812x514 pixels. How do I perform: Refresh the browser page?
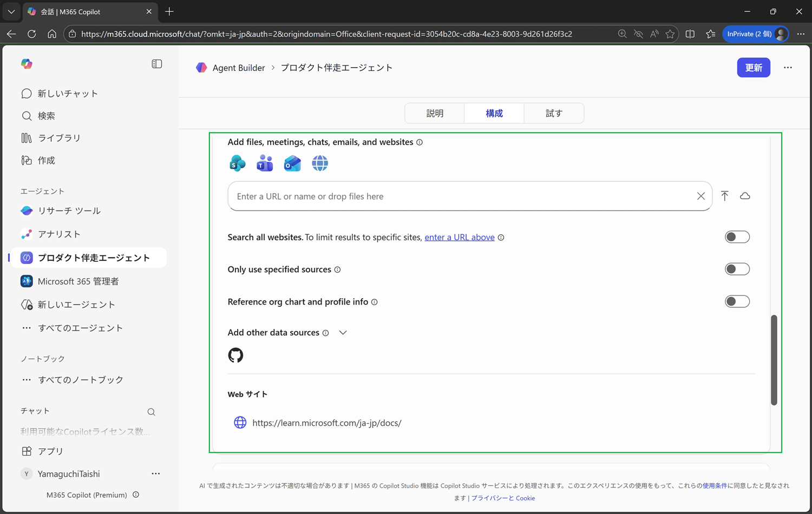pos(31,34)
